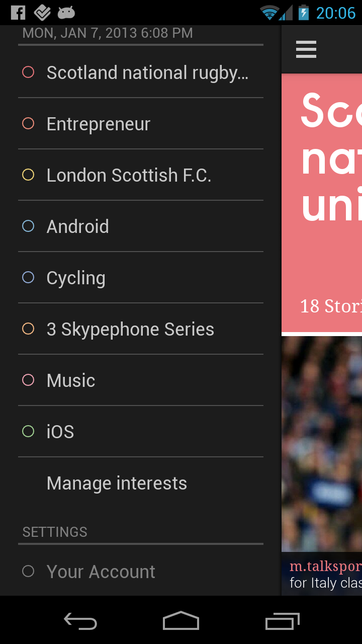Select the green circle beside iOS

click(x=28, y=432)
